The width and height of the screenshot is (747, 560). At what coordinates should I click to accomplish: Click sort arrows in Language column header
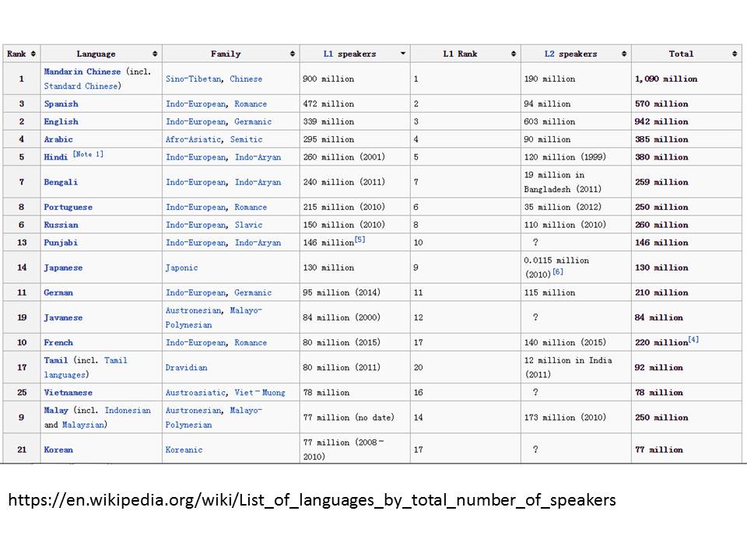click(x=156, y=54)
